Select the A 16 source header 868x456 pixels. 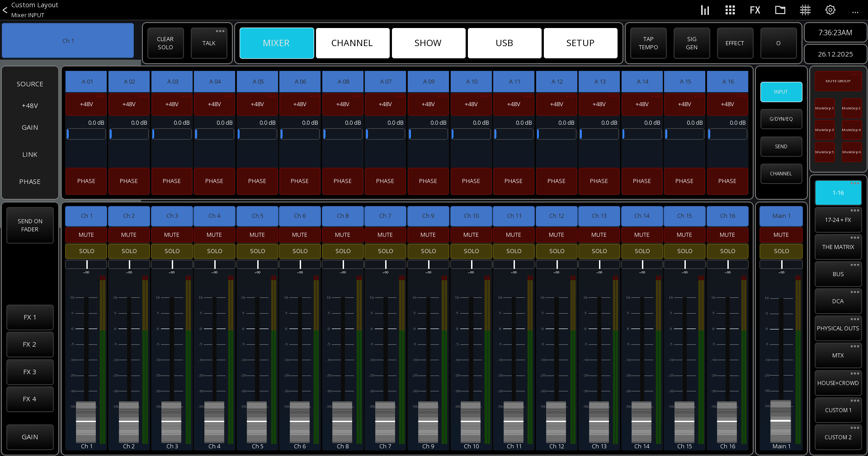728,82
